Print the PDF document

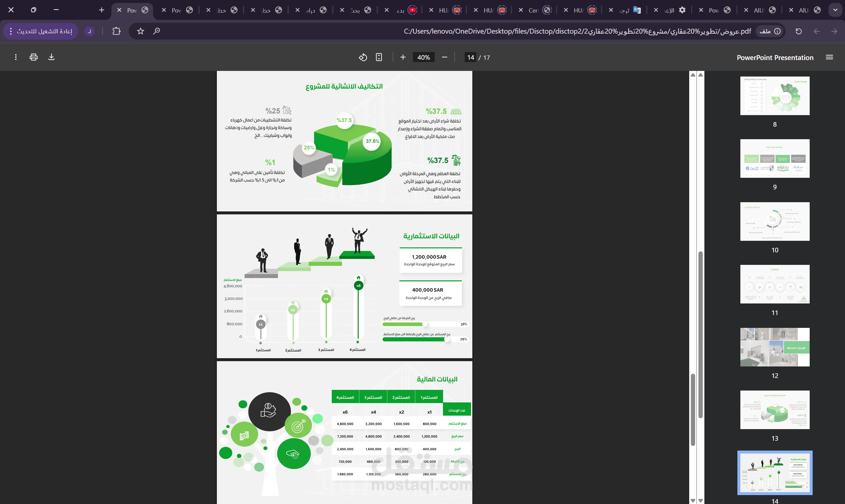click(34, 57)
